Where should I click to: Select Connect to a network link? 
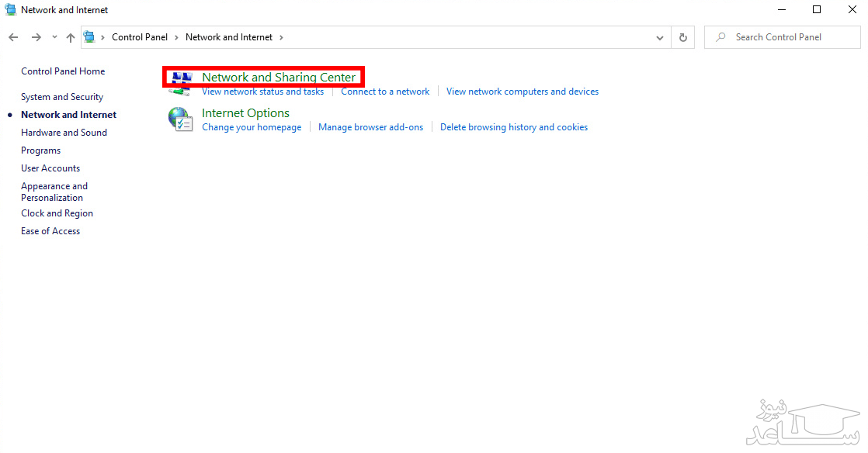pos(385,92)
